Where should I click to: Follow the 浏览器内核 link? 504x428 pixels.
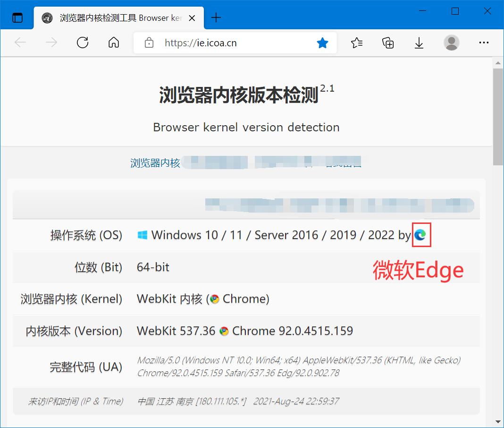pyautogui.click(x=155, y=163)
